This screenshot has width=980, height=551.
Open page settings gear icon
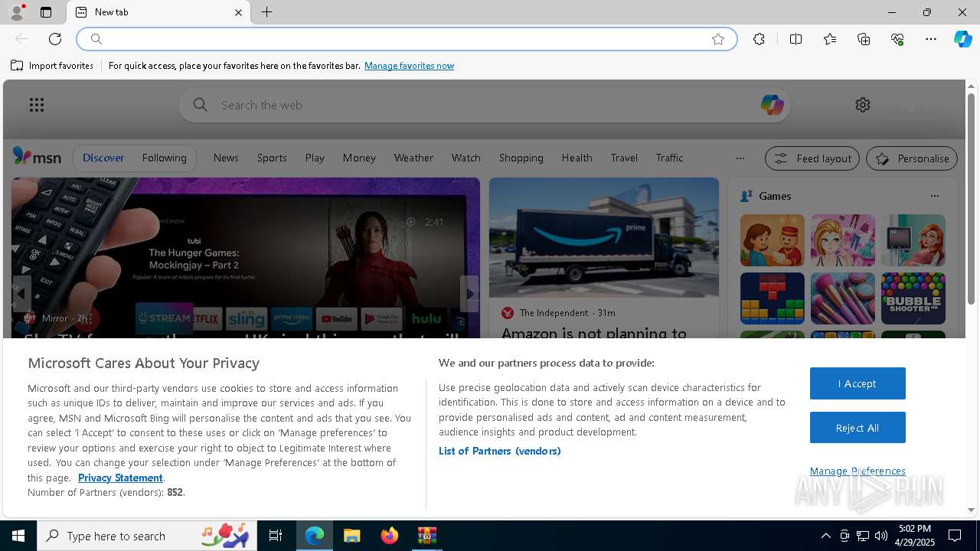pos(863,105)
